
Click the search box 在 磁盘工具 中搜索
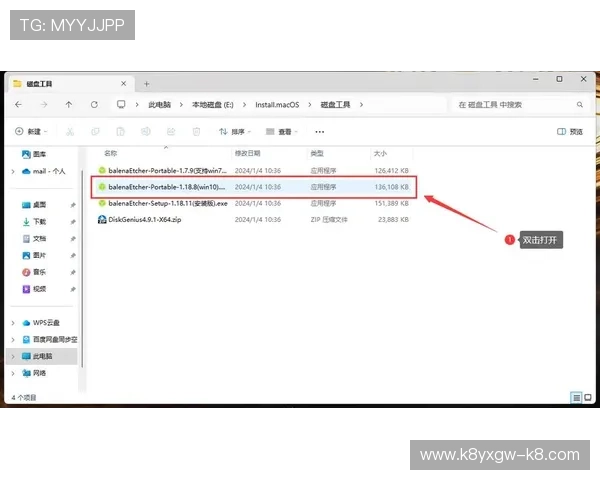pos(515,104)
